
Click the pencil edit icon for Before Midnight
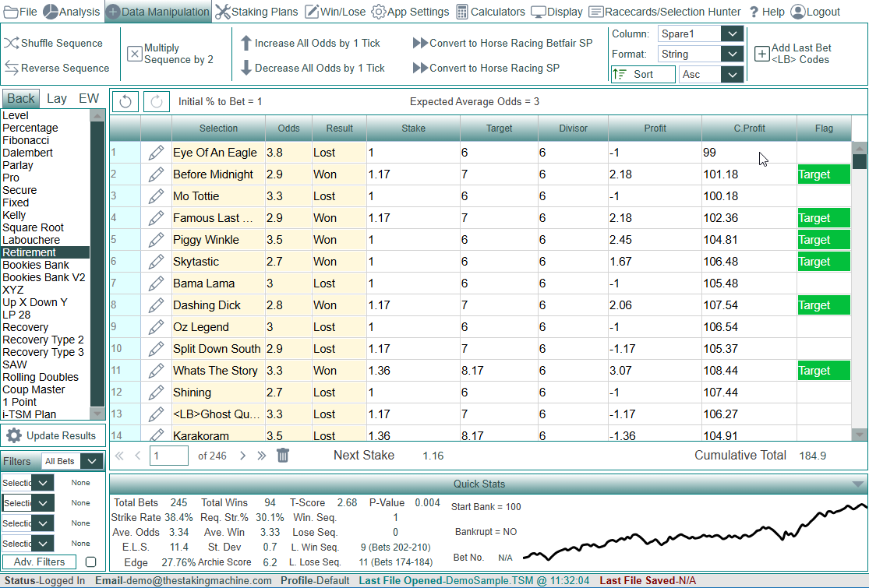coord(156,174)
